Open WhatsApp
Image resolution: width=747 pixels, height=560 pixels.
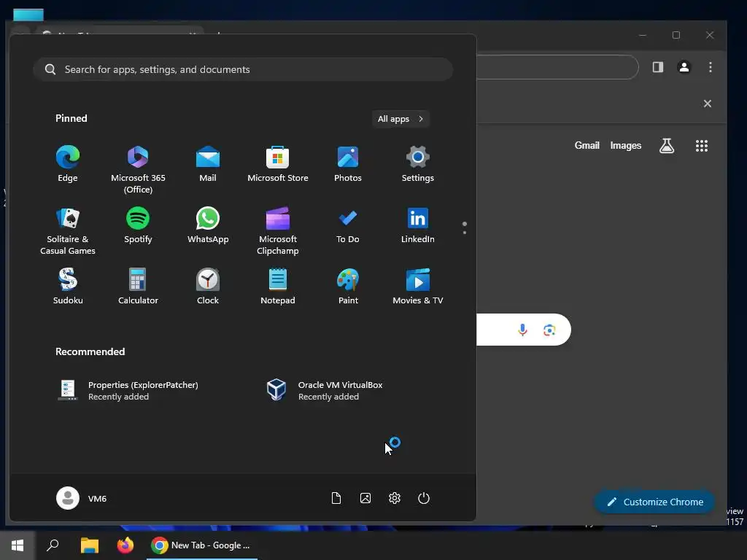208,225
